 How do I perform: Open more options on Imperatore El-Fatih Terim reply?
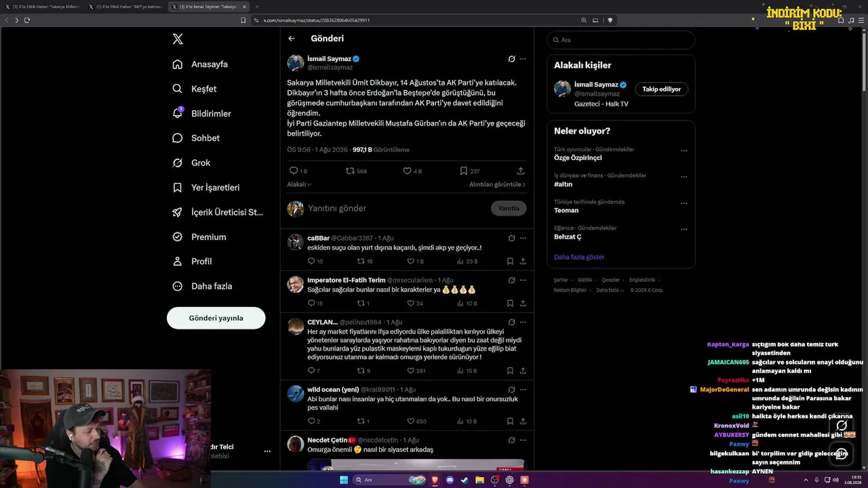523,280
